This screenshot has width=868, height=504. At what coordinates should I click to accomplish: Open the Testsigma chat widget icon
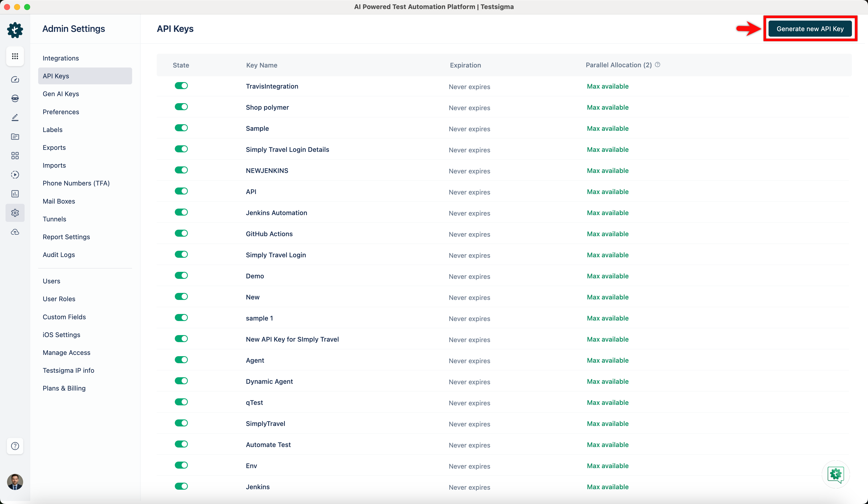coord(836,474)
